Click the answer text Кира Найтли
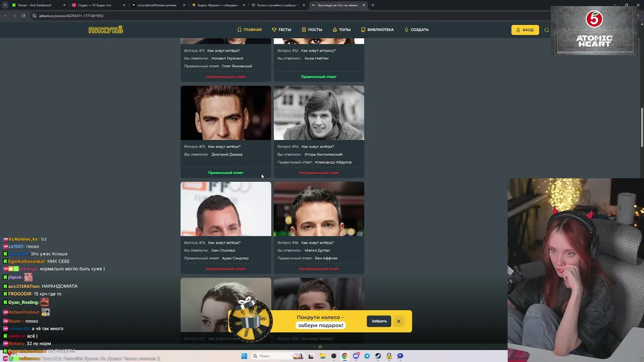644x362 pixels. [316, 58]
